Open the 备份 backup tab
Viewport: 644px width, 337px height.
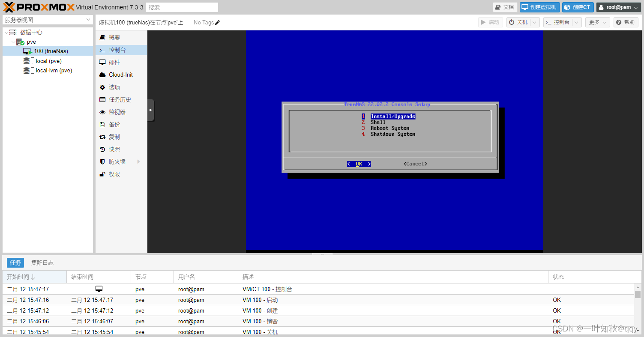coord(121,125)
